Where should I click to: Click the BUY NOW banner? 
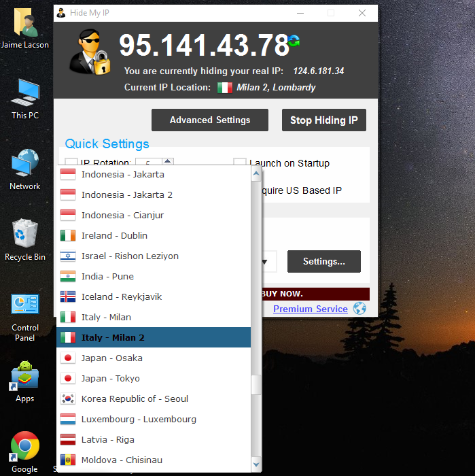tap(315, 294)
